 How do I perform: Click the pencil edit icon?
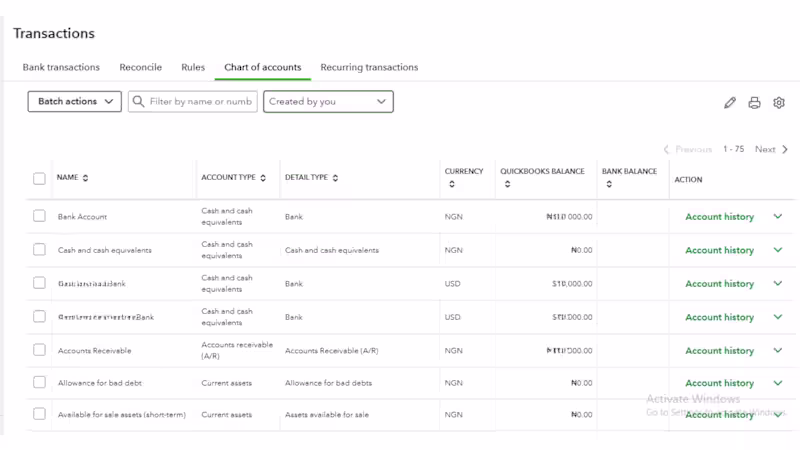pos(730,102)
